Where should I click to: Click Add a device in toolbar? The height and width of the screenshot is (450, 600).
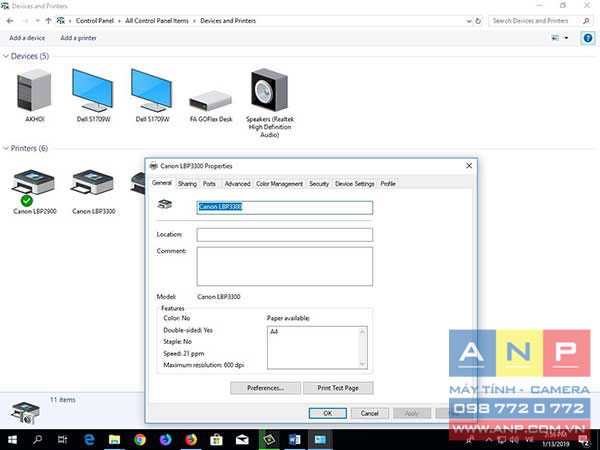(x=27, y=38)
